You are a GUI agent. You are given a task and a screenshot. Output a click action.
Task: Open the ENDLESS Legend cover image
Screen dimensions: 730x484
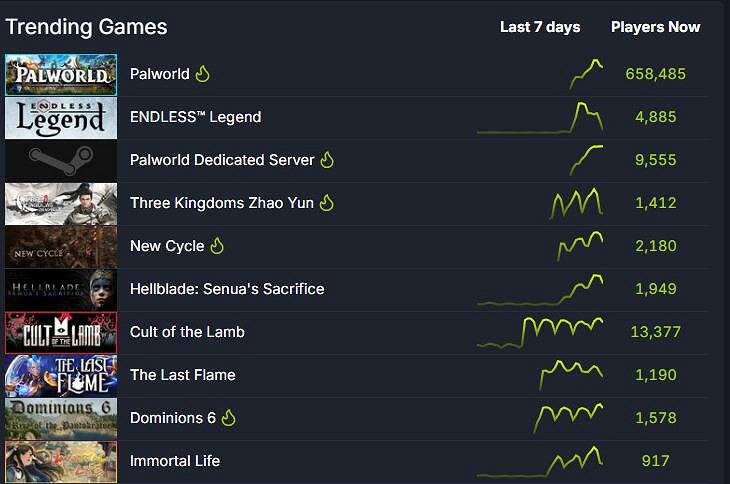coord(61,117)
